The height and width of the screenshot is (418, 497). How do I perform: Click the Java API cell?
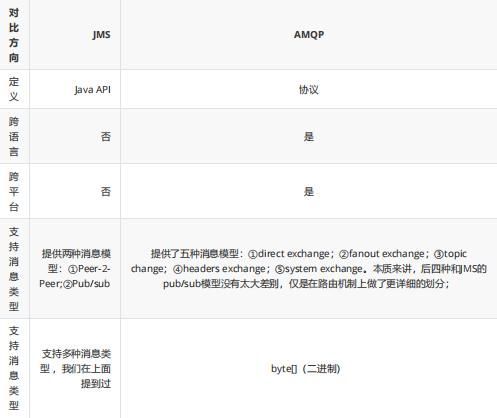point(92,89)
